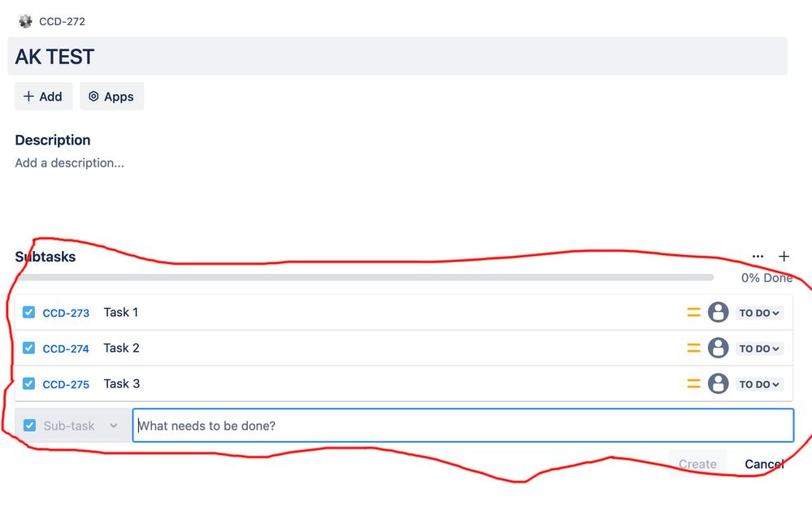The width and height of the screenshot is (812, 511).
Task: Click the subtask type checkbox icon for CCD-273
Action: tap(29, 312)
